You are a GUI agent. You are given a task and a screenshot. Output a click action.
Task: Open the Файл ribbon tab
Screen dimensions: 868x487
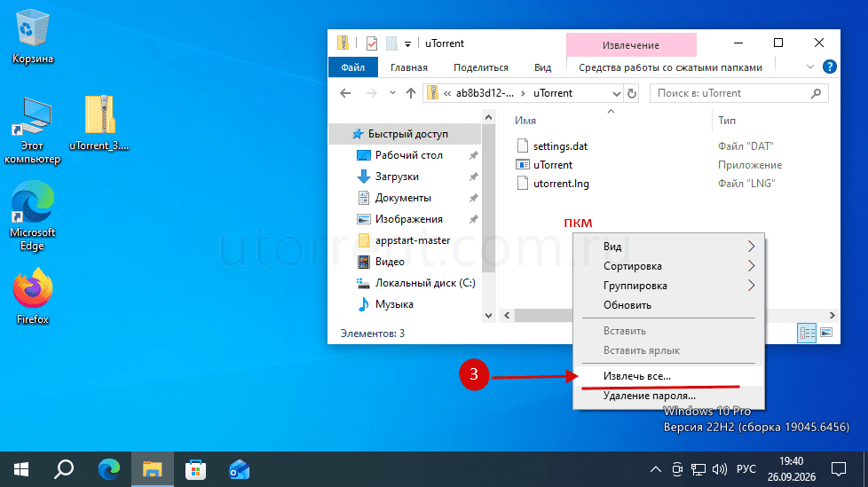(352, 67)
